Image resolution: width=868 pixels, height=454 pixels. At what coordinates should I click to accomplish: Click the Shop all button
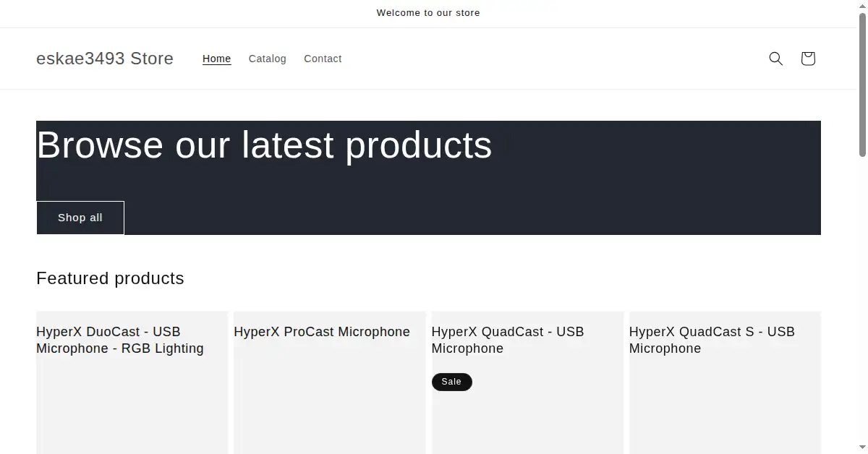point(80,218)
